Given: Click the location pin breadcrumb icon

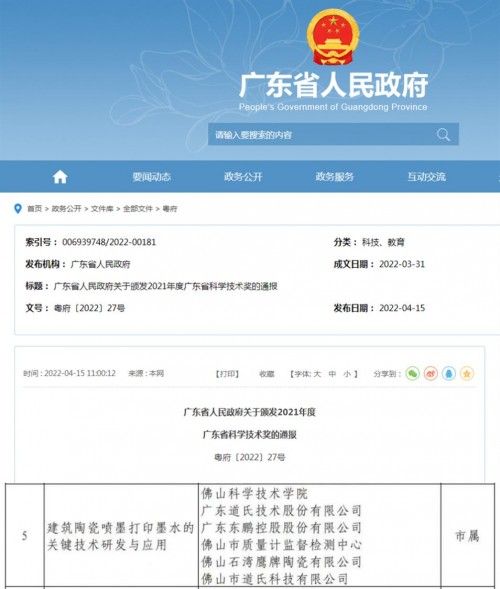Looking at the screenshot, I should [x=18, y=208].
